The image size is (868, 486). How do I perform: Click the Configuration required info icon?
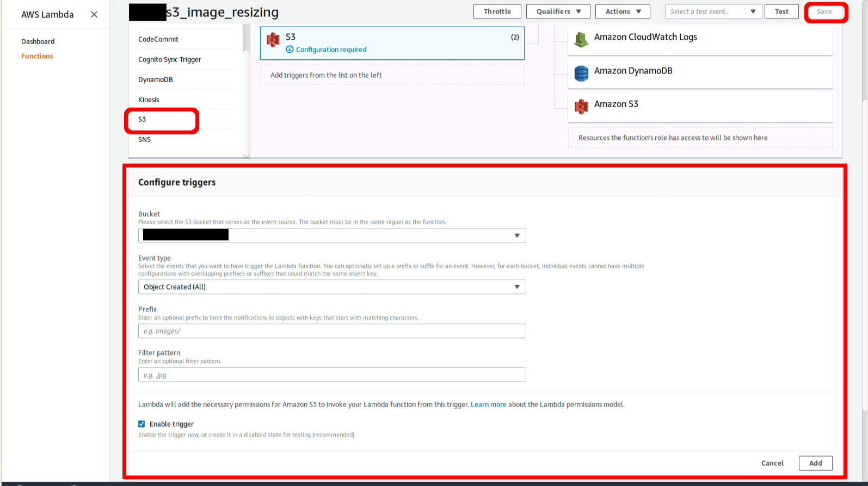(290, 50)
